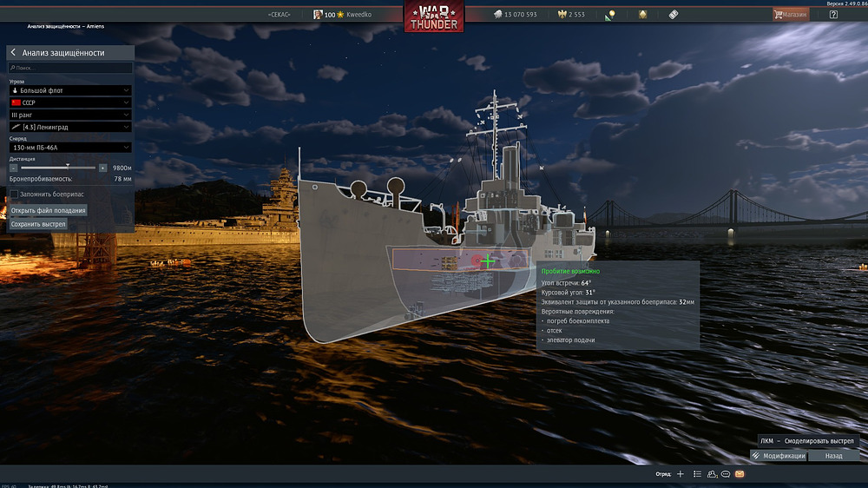Click the plus icon next to Отряд
This screenshot has height=488, width=868.
point(681,474)
